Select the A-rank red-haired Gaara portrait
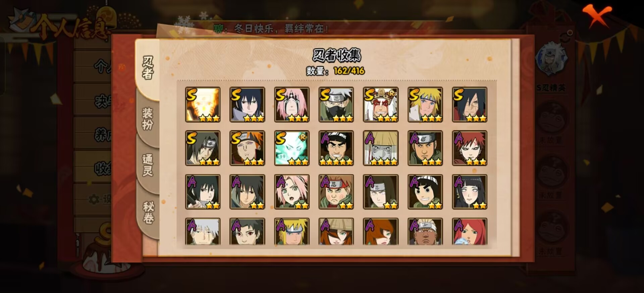 (470, 148)
